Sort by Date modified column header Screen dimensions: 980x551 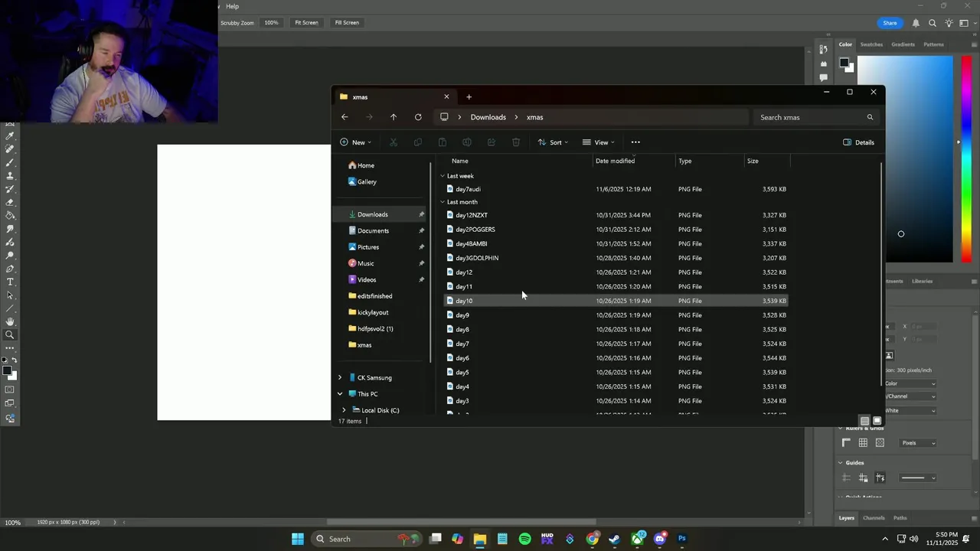[634, 161]
